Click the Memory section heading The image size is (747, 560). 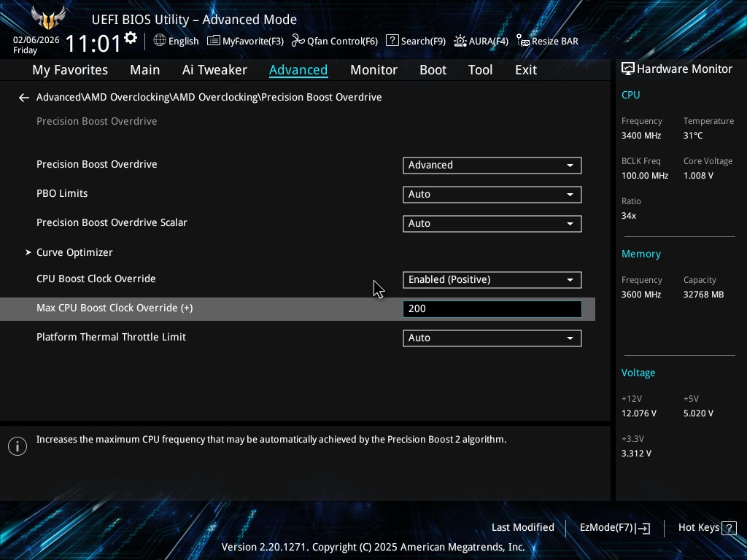point(640,254)
